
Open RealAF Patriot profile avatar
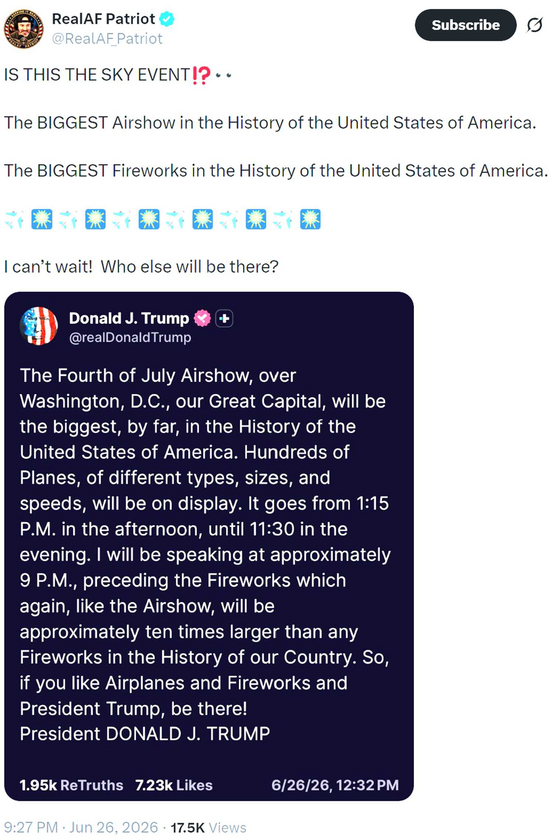(x=24, y=28)
